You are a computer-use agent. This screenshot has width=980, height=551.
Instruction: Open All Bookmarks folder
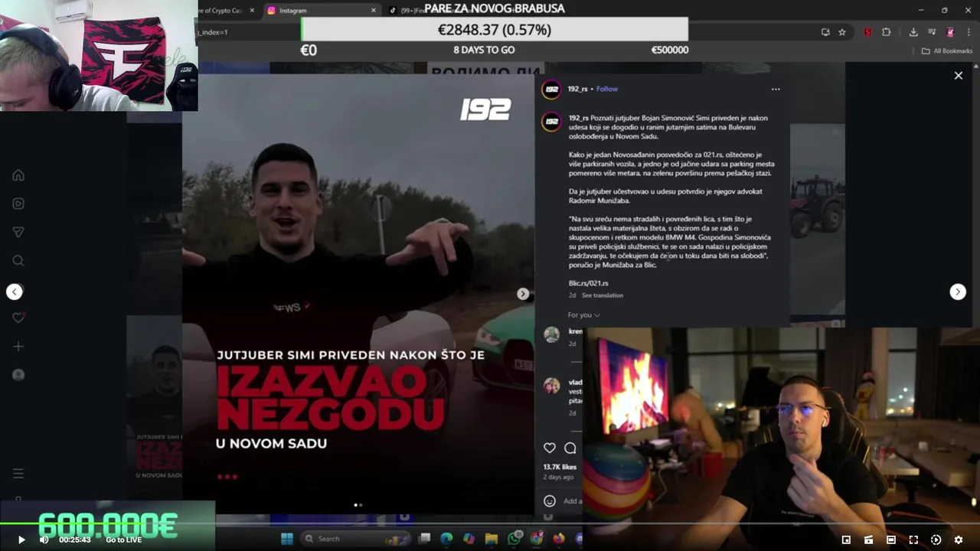[x=946, y=51]
